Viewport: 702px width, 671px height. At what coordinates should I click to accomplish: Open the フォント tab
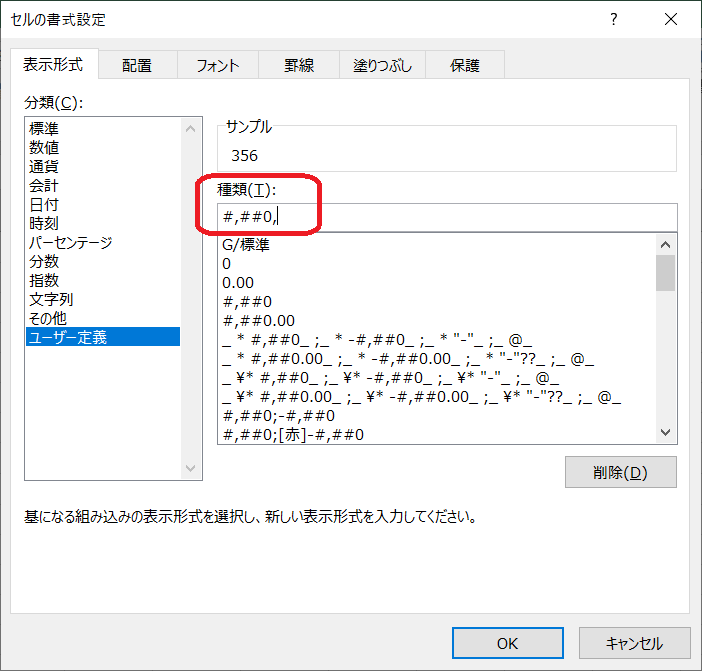point(217,66)
